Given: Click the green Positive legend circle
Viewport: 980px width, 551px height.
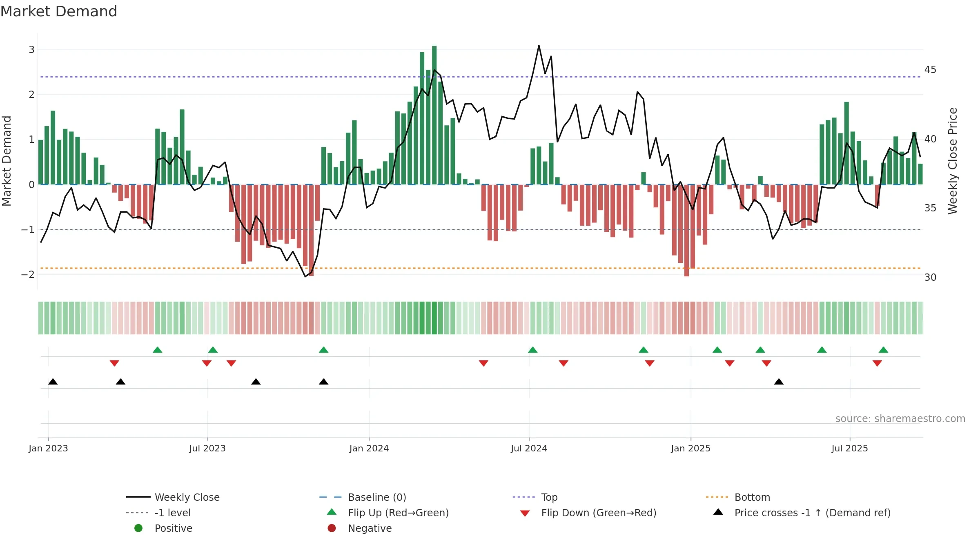Looking at the screenshot, I should click(138, 528).
